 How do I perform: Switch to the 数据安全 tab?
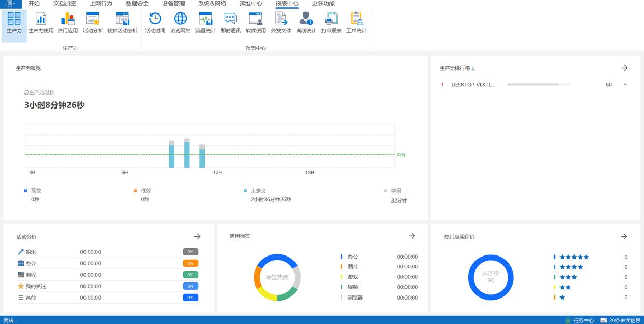point(137,4)
